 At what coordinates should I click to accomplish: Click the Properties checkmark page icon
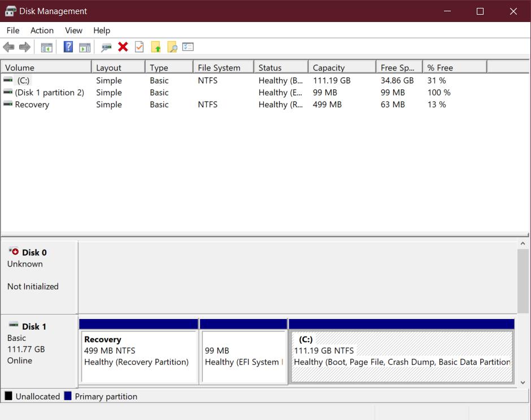click(x=139, y=47)
